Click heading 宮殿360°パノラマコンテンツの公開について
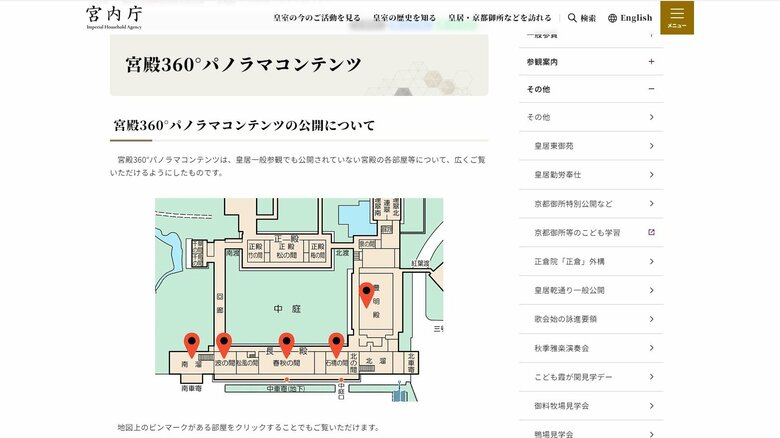780x438 pixels. coord(244,125)
